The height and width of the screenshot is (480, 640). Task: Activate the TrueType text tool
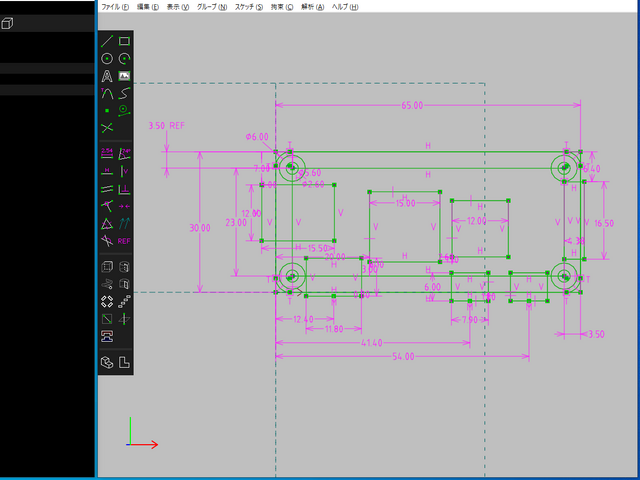(x=107, y=76)
